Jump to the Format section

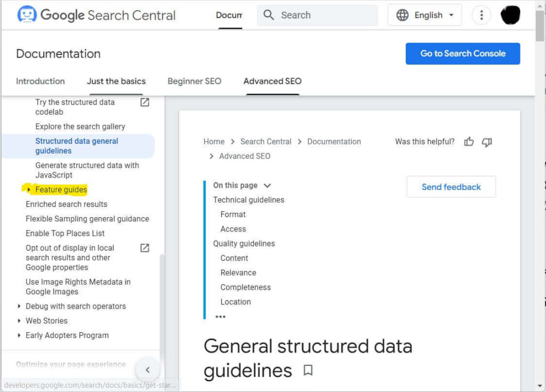[x=233, y=214]
